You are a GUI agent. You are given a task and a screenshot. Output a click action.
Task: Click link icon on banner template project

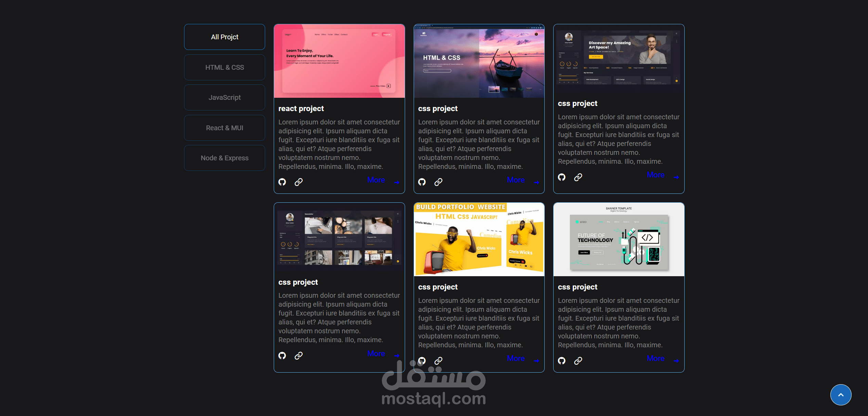click(578, 361)
